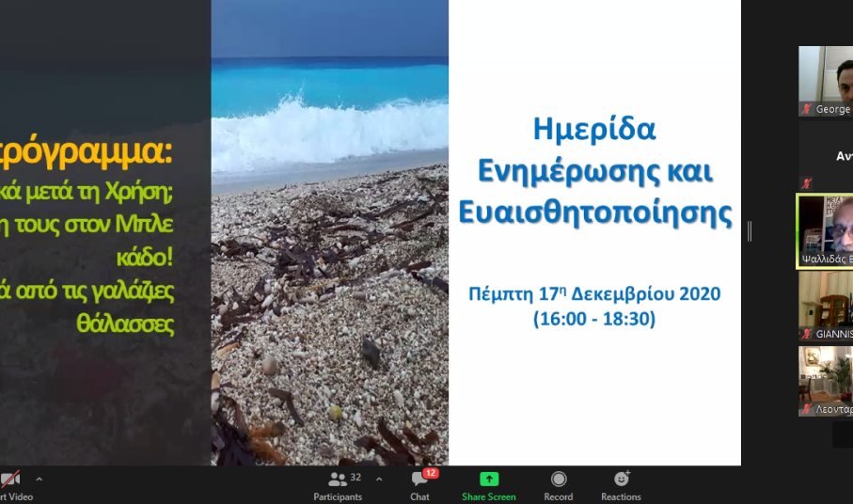Viewport: 853px width, 504px height.
Task: Click the green Share Screen icon
Action: coord(488,480)
